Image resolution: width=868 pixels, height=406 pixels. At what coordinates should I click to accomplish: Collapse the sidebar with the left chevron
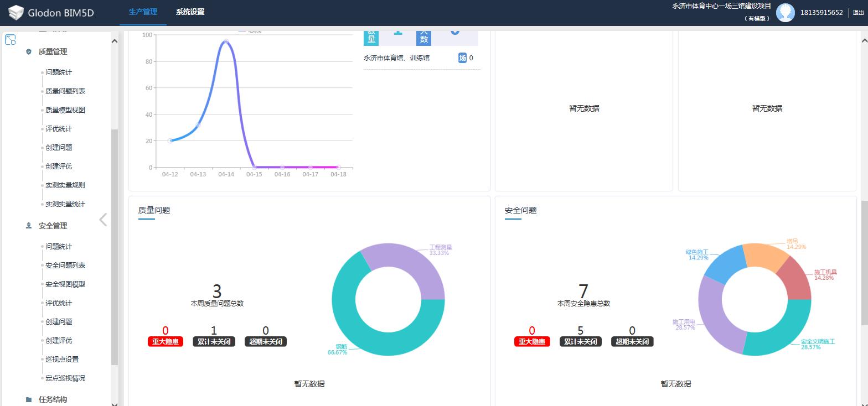point(103,220)
